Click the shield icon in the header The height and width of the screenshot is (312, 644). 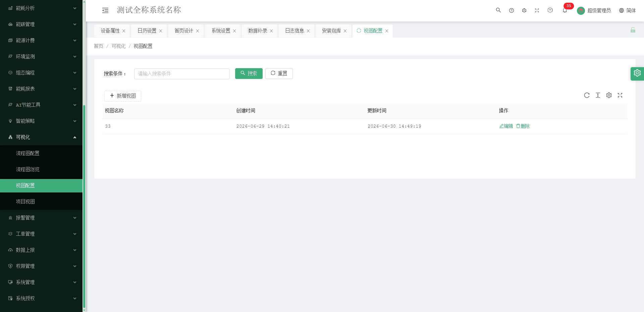click(550, 10)
